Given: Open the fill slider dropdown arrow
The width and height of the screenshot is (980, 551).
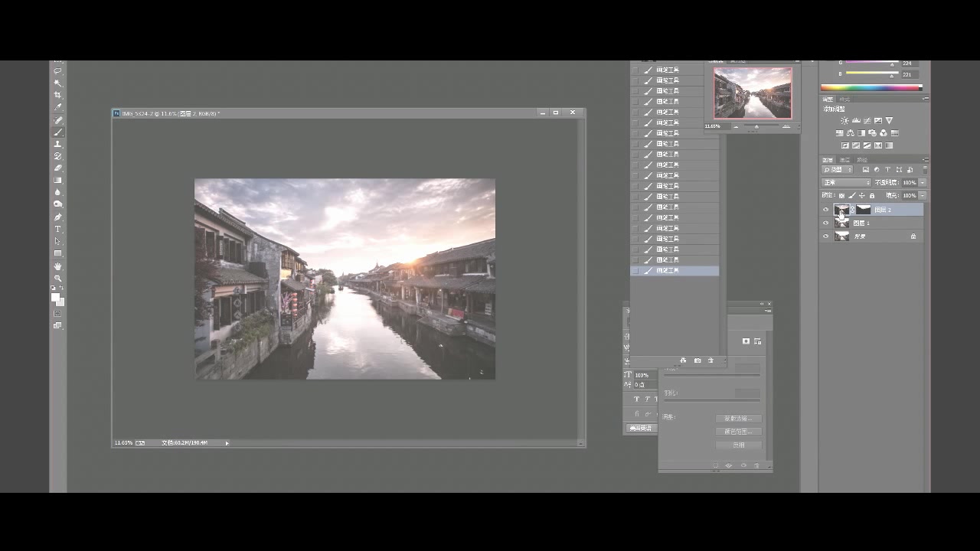Looking at the screenshot, I should point(923,196).
